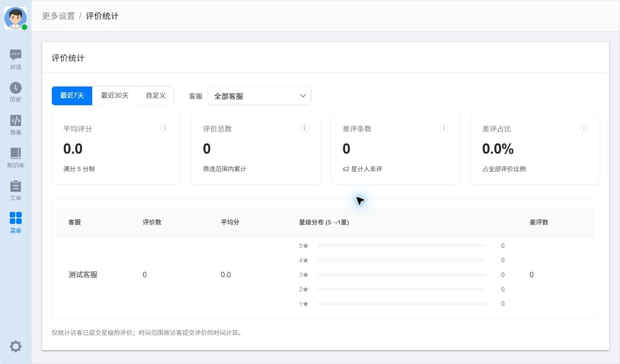Click the 平均分 column header

click(230, 222)
